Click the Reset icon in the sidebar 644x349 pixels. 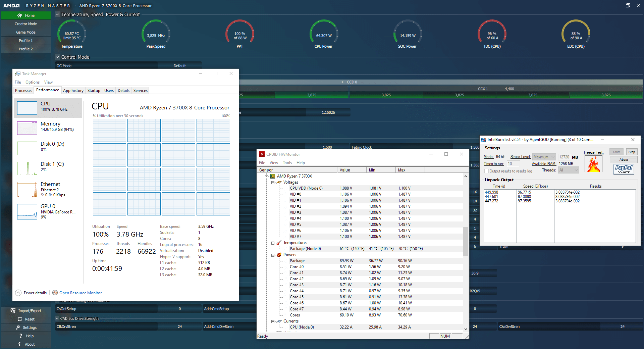[x=20, y=319]
